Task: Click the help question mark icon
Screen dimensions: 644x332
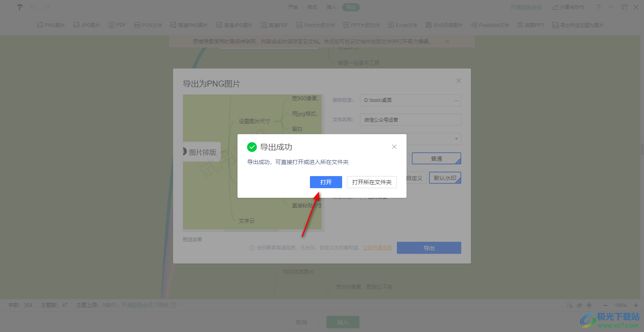Action: tap(599, 7)
